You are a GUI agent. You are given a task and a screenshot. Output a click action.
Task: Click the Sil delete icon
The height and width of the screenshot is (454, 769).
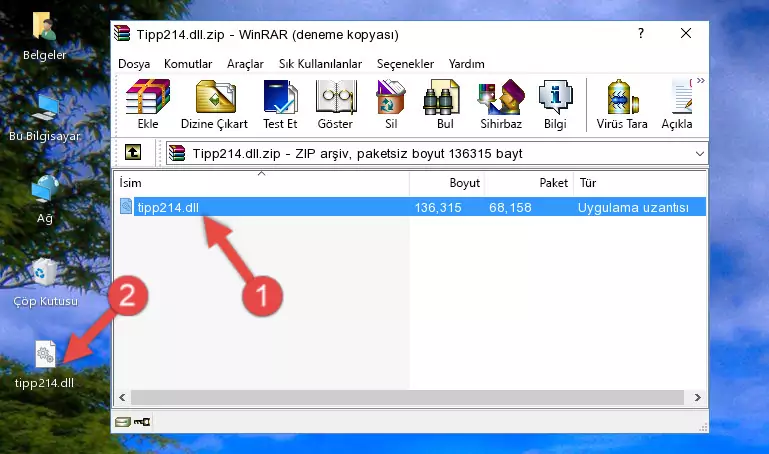click(x=391, y=104)
